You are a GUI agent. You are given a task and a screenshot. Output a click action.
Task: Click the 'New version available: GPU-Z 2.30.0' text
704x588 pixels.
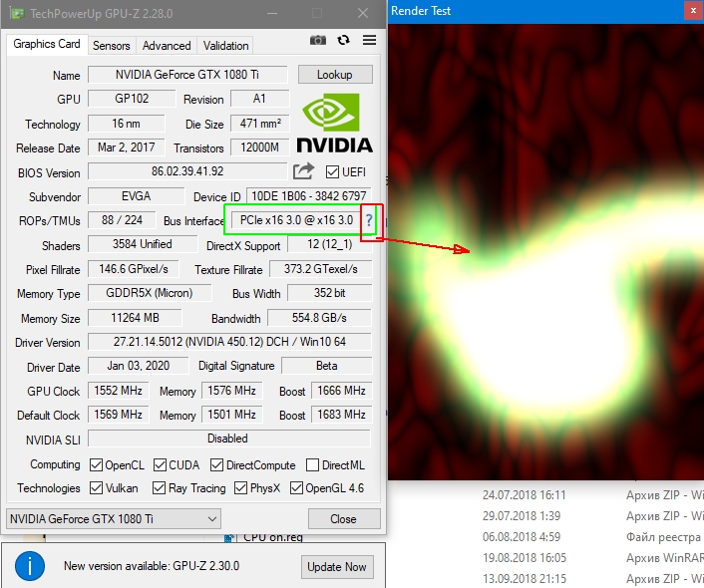tap(152, 566)
